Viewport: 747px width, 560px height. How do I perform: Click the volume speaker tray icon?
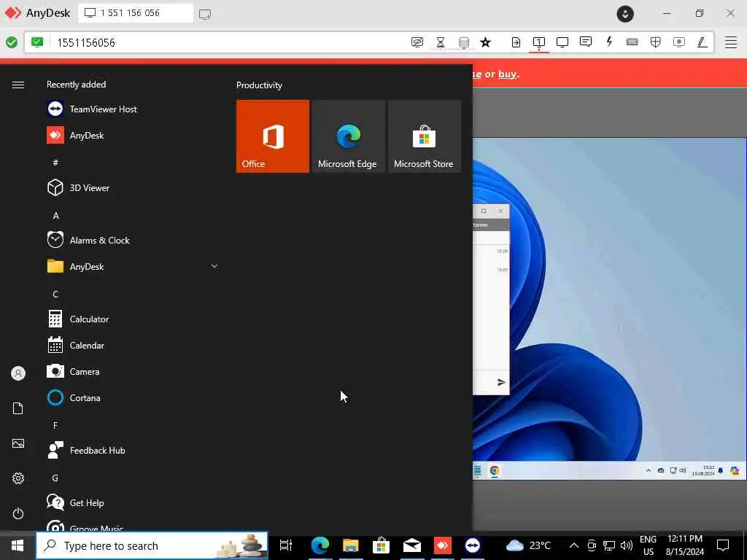[x=626, y=545]
